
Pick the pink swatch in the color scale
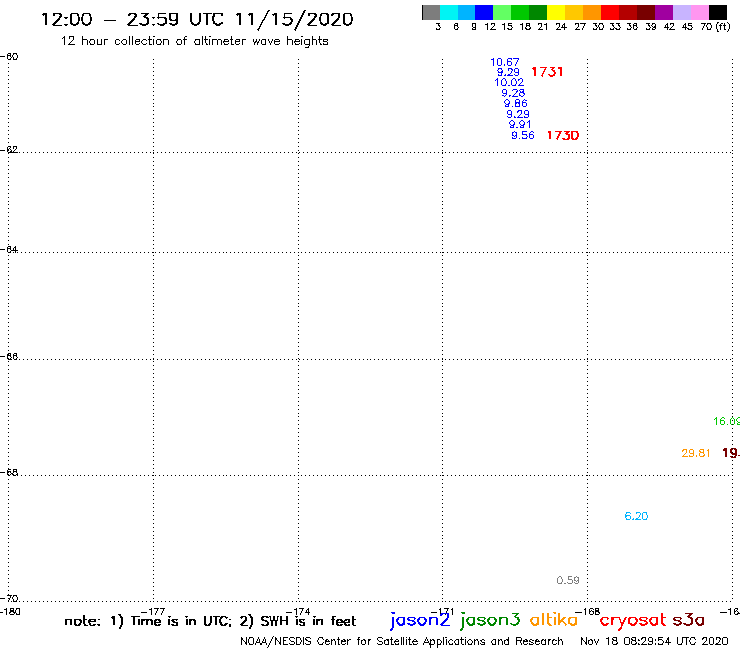click(x=700, y=12)
